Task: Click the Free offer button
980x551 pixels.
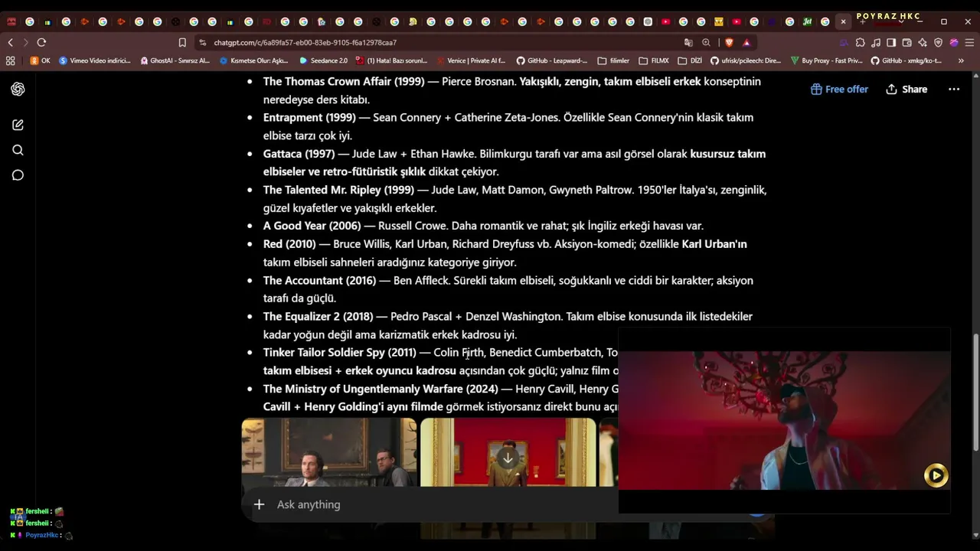Action: (x=839, y=90)
